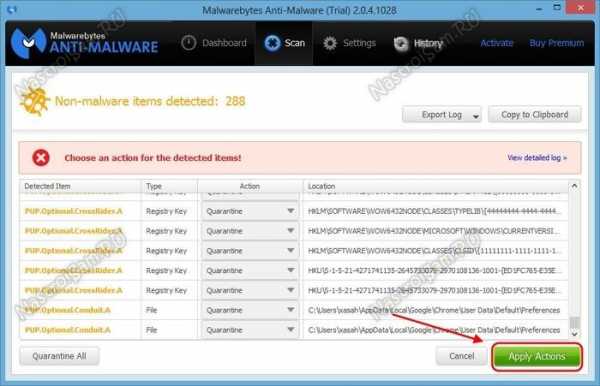Open the Dashboard tab
Viewport: 600px width, 386px height.
tap(214, 43)
